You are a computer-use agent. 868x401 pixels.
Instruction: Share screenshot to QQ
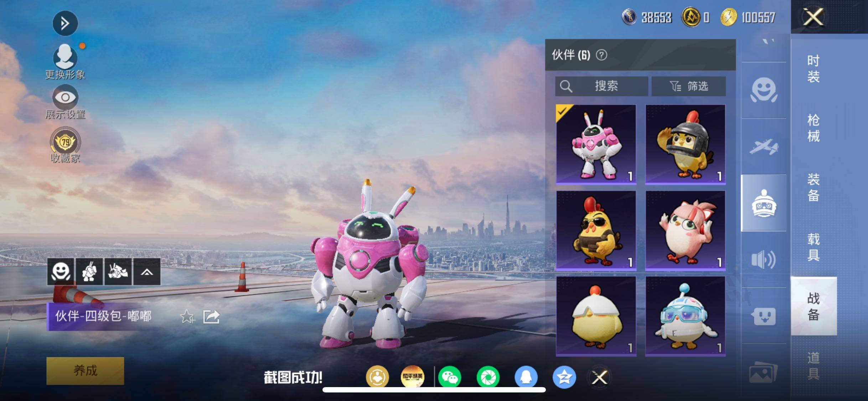526,377
